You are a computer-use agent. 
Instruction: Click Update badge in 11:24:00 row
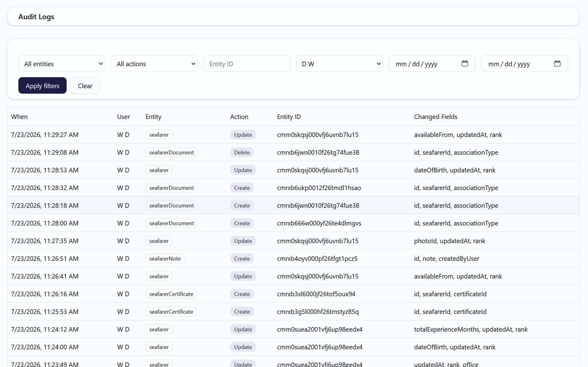[243, 347]
